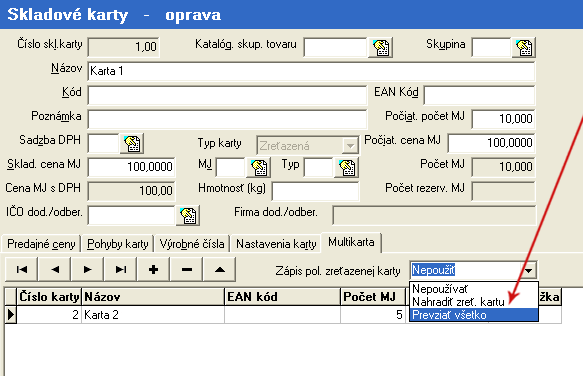Expand Zápis pol. zreťazenej karty dropdown arrow
The width and height of the screenshot is (583, 376).
pos(528,270)
